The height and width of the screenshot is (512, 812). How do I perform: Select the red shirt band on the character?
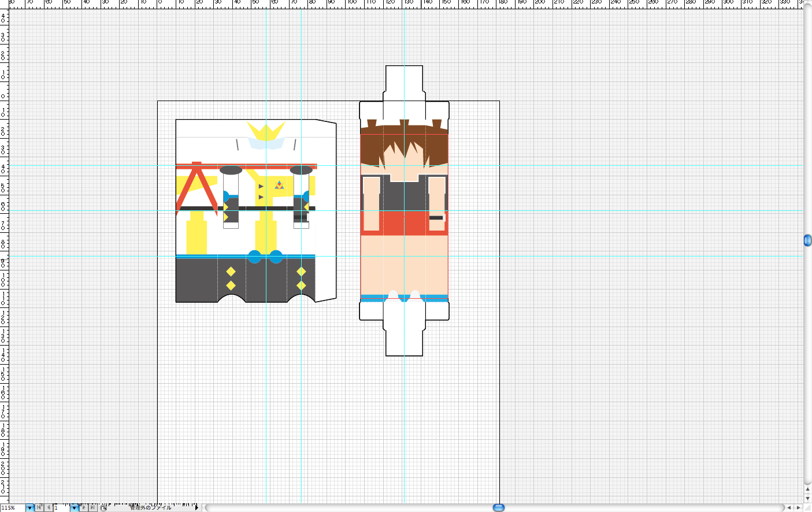pyautogui.click(x=404, y=223)
